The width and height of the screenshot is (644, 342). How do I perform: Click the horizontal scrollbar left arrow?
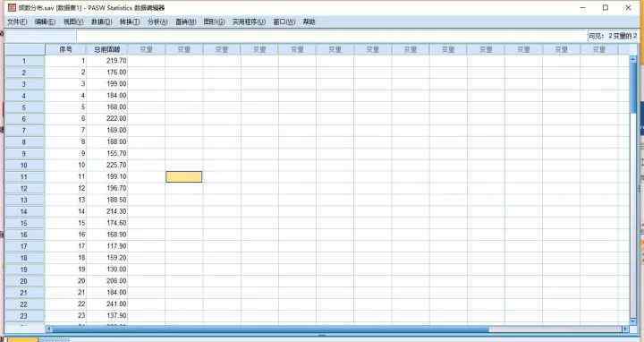[49, 329]
